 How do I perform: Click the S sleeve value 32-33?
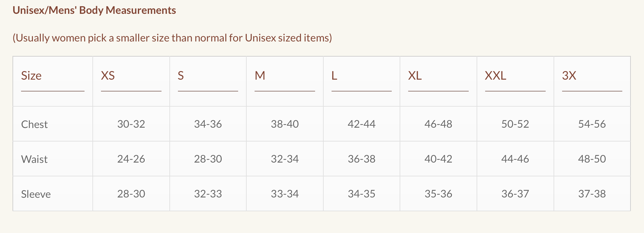click(208, 194)
